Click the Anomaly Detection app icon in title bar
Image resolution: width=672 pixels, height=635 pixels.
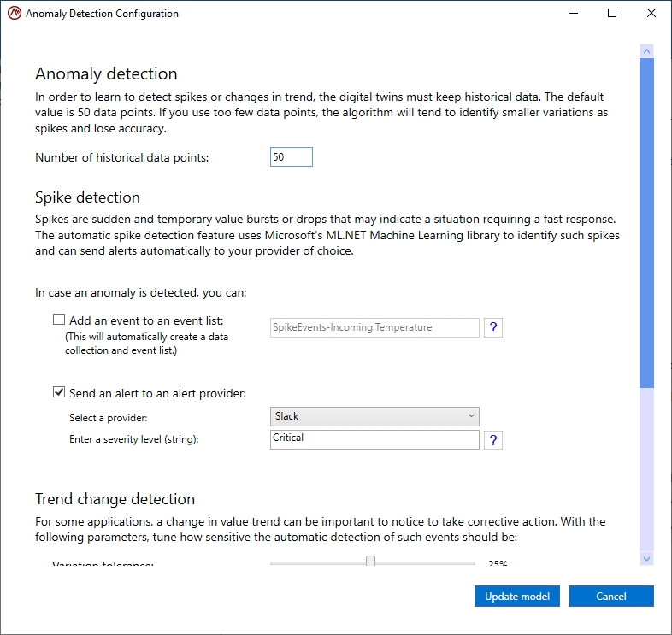15,14
